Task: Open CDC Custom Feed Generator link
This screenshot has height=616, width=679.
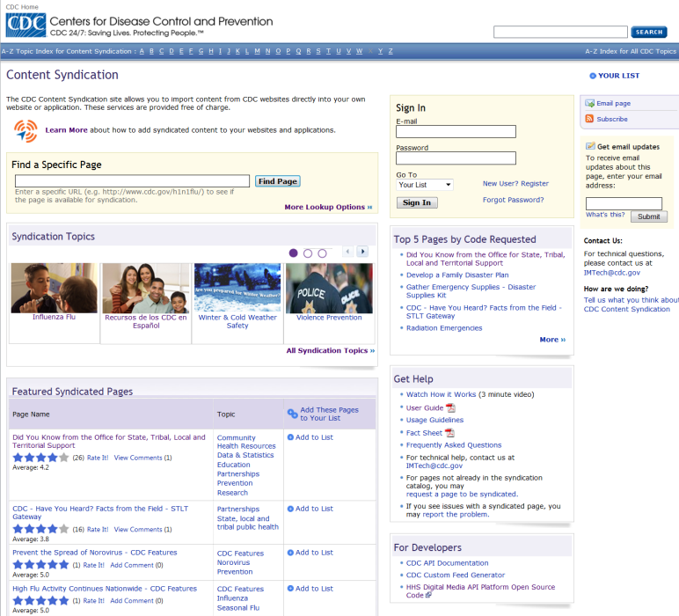Action: point(455,575)
